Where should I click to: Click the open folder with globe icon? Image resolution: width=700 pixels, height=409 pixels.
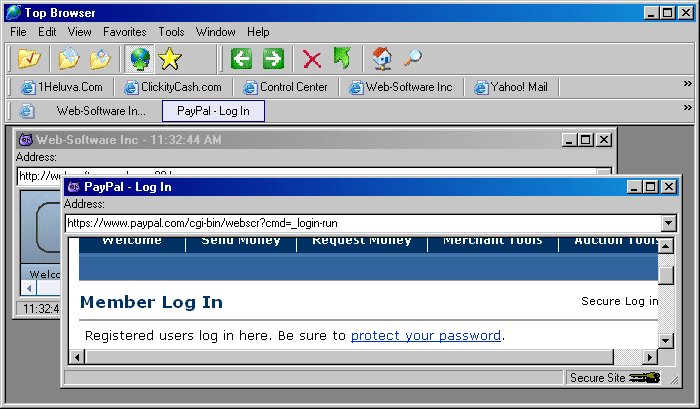[68, 58]
